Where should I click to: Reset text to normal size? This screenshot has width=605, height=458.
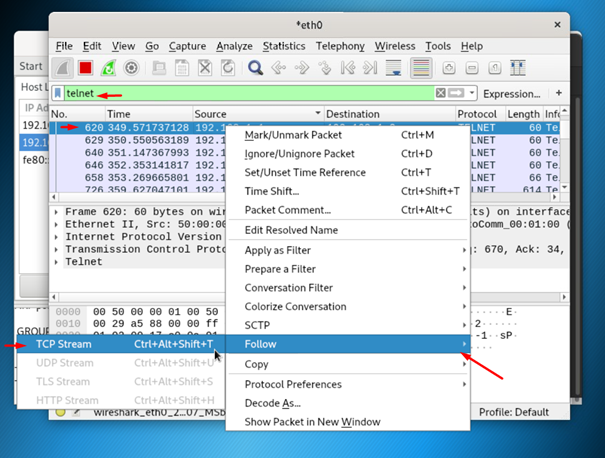point(495,68)
